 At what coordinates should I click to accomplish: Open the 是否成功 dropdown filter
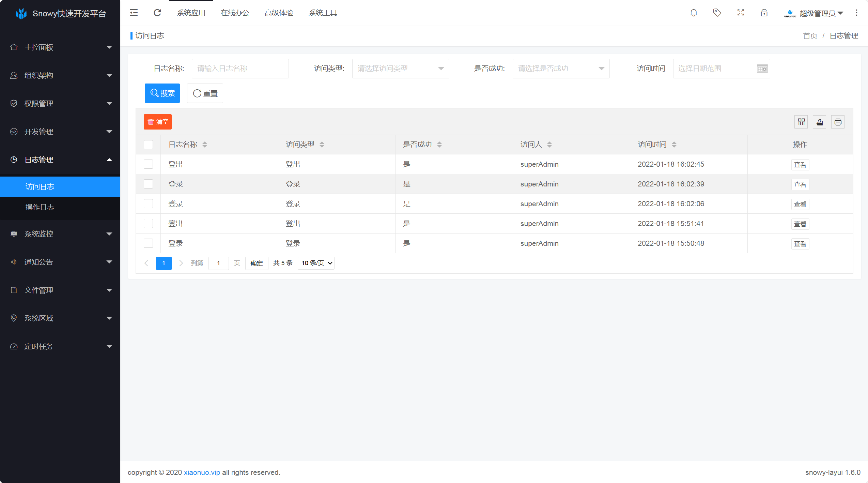click(x=561, y=69)
